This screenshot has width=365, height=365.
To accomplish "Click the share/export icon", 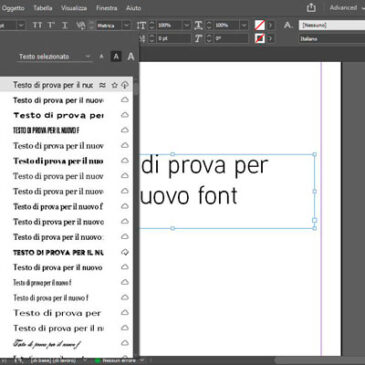I will point(311,7).
